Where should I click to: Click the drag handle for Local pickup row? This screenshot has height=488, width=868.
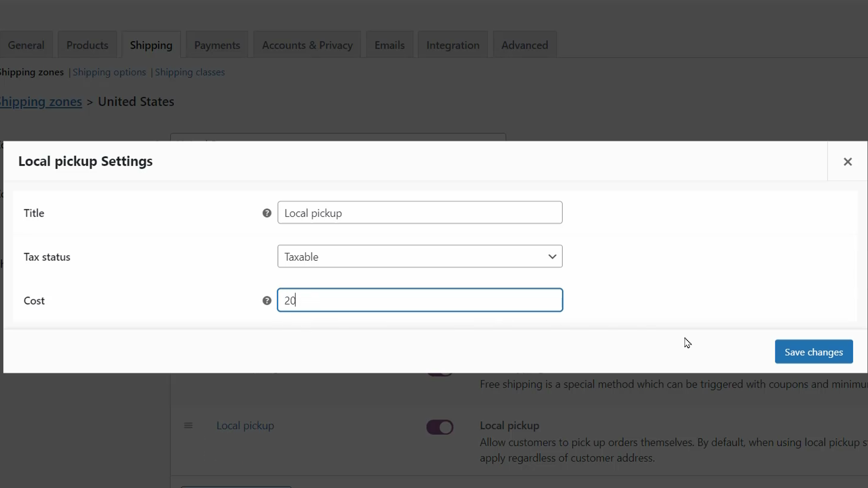[x=189, y=426]
